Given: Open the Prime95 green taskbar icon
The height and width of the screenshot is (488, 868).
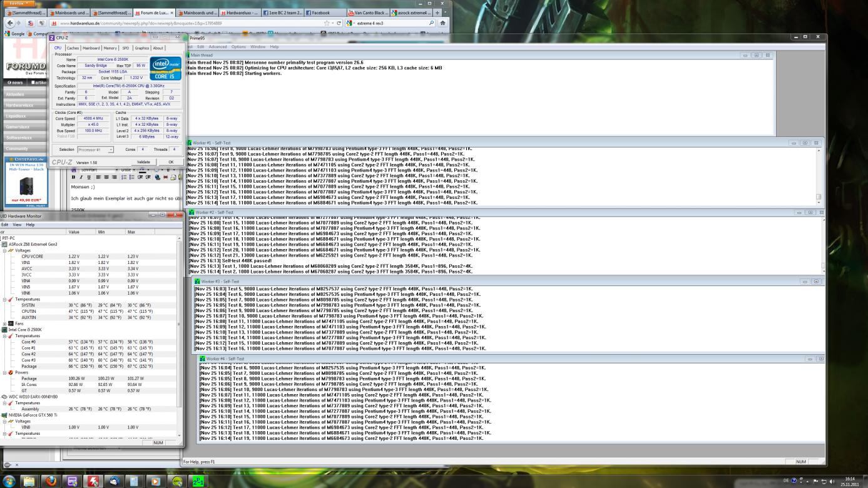Looking at the screenshot, I should [198, 481].
